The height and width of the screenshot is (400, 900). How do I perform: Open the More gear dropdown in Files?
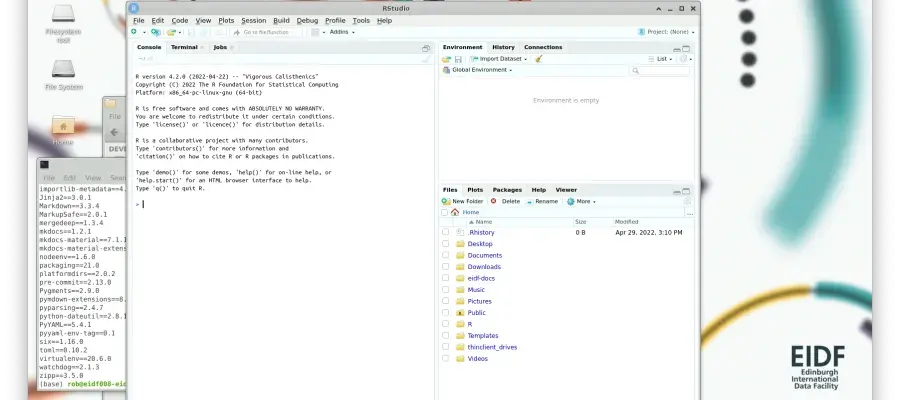pyautogui.click(x=581, y=201)
